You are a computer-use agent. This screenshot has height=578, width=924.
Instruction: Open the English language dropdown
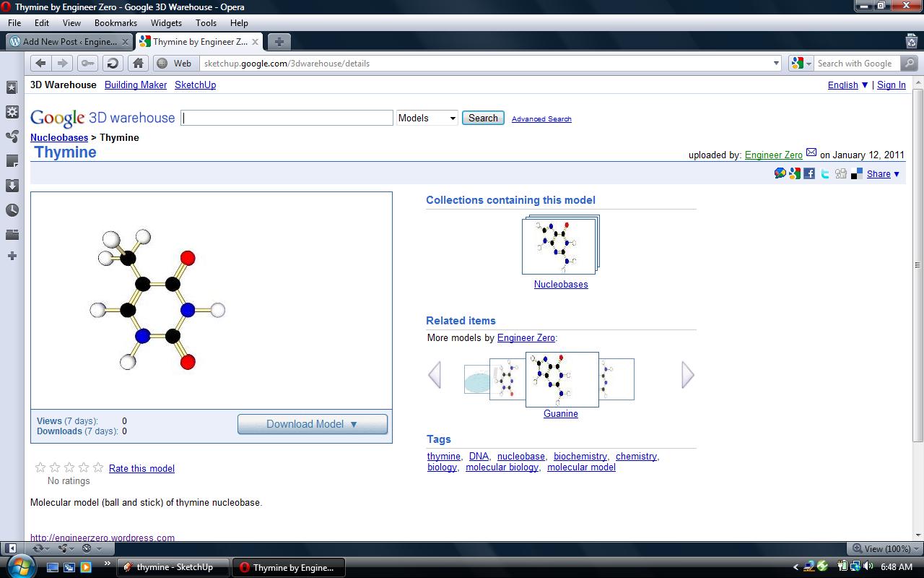[x=847, y=85]
